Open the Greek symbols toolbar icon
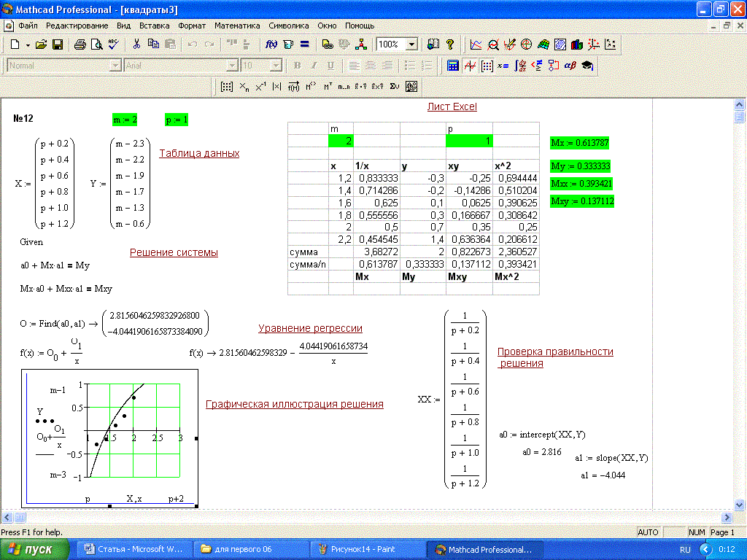Viewport: 747px width, 560px height. [x=570, y=66]
